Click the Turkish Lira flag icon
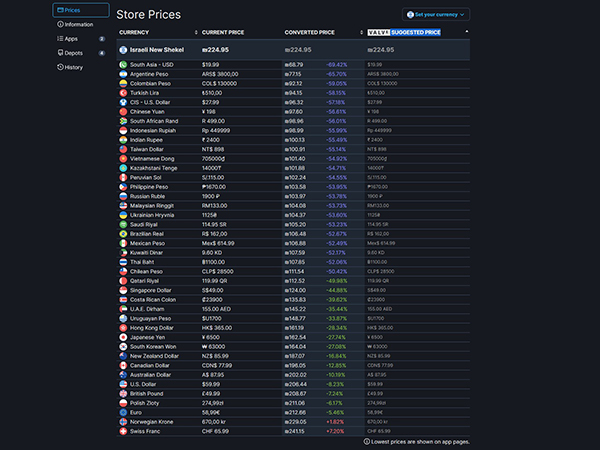This screenshot has width=600, height=450. 123,93
